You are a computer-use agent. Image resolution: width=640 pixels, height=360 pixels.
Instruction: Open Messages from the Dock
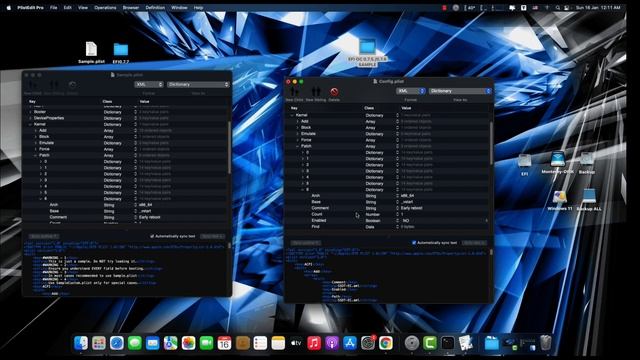tap(135, 343)
